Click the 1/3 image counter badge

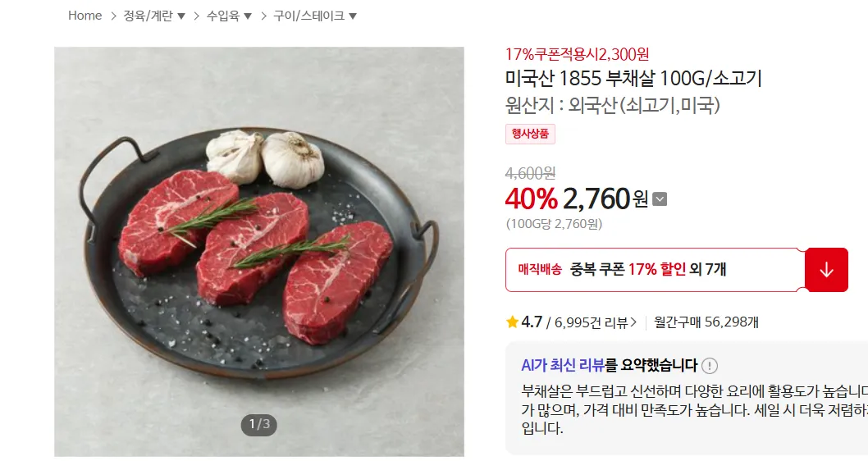259,424
